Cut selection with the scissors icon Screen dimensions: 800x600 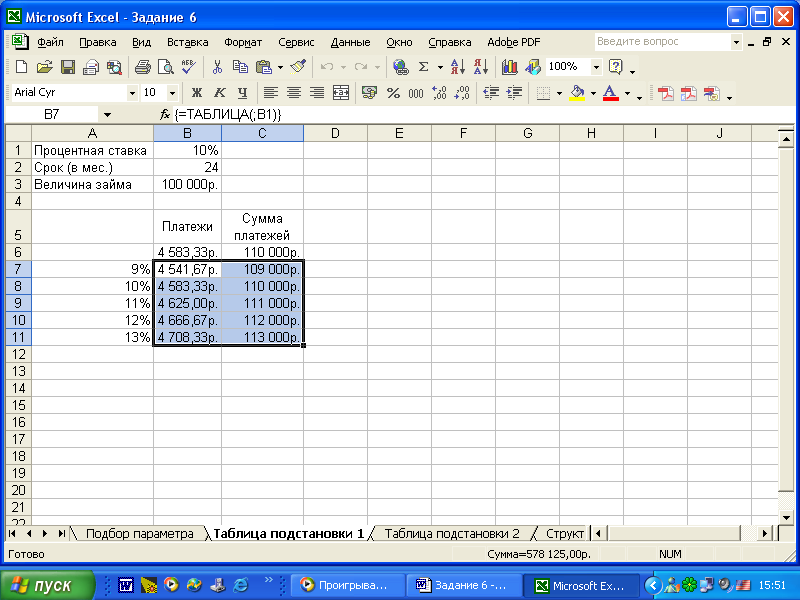pyautogui.click(x=217, y=67)
